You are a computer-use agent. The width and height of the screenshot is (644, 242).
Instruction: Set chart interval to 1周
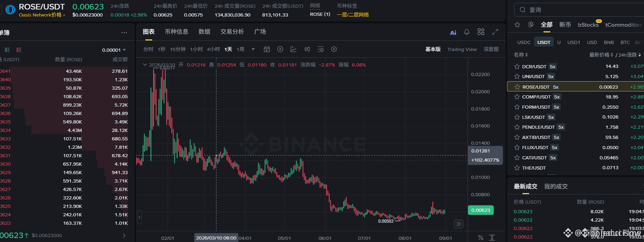[240, 49]
